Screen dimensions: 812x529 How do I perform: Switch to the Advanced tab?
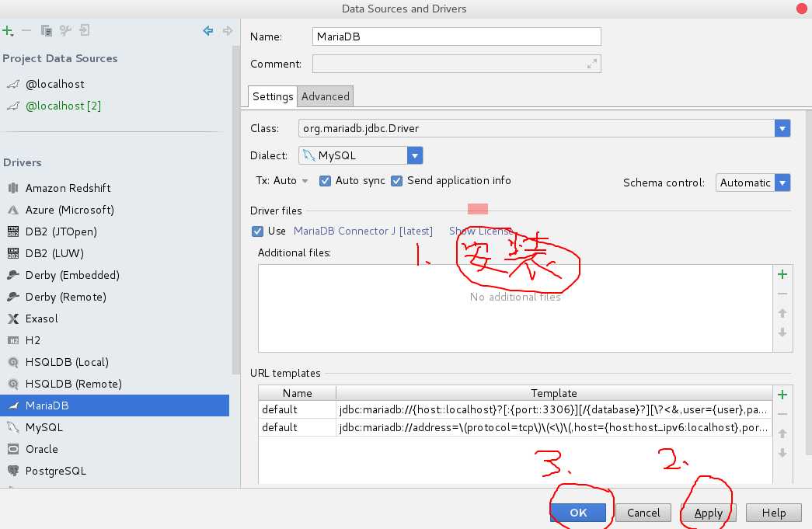coord(326,96)
